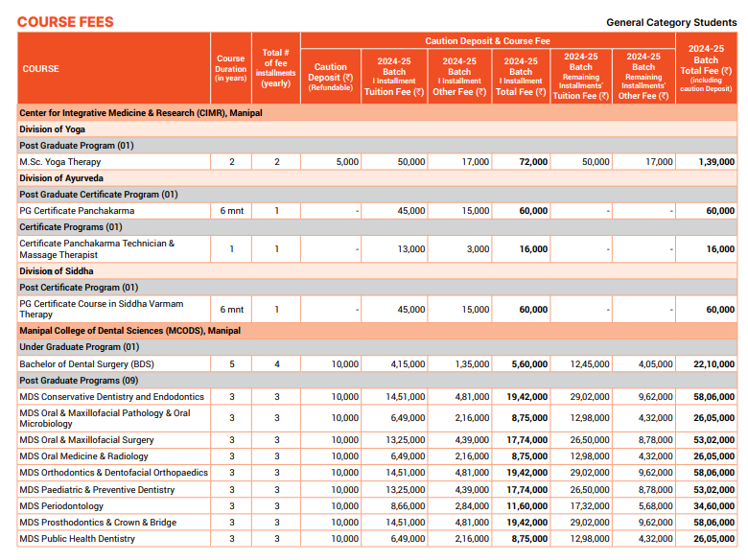Click 10,000 caution deposit for Public Health Dentistry
748x560 pixels.
(345, 539)
